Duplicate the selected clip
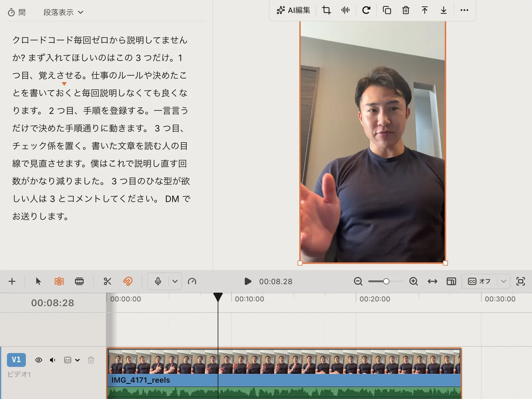The width and height of the screenshot is (532, 399). (387, 10)
